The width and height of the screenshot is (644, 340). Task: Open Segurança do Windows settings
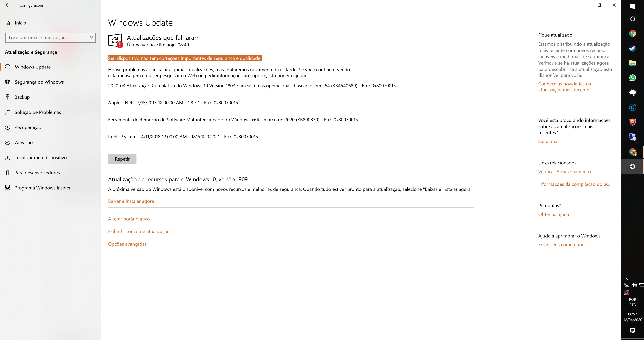[x=39, y=82]
